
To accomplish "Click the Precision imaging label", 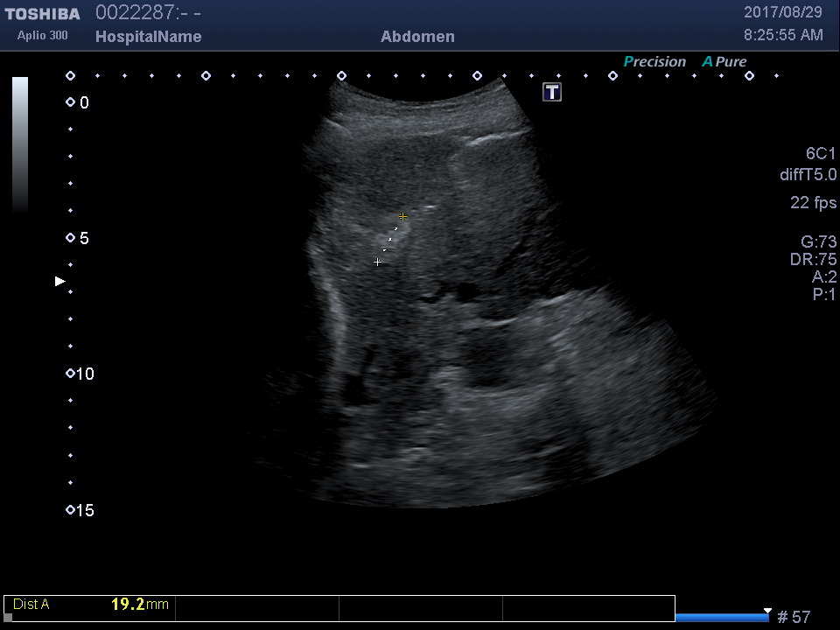I will pos(654,62).
